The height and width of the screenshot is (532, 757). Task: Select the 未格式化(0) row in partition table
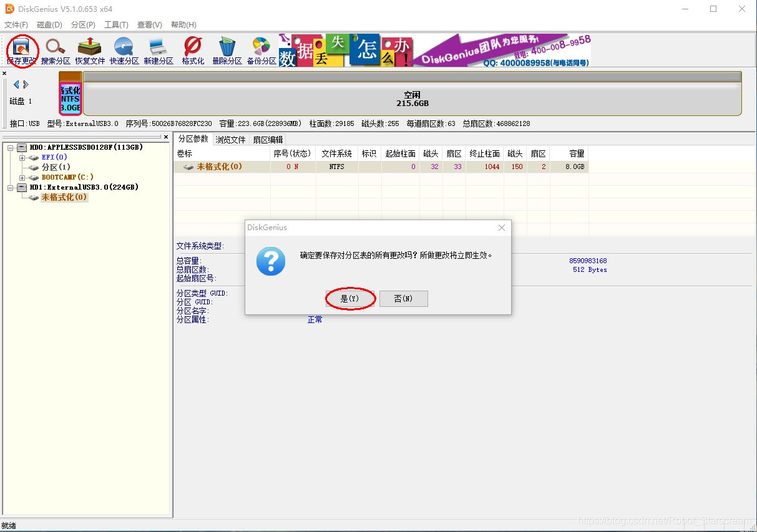381,167
